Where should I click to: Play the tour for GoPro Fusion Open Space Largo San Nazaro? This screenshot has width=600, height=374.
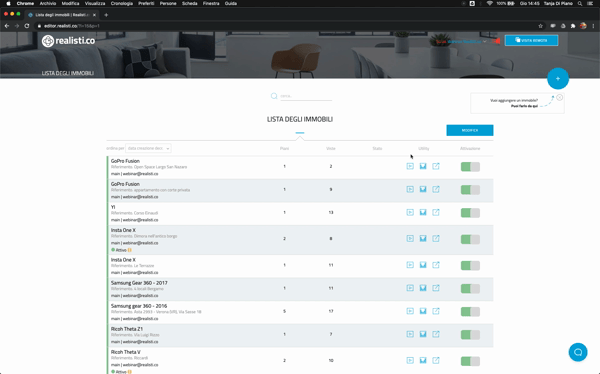[x=410, y=166]
